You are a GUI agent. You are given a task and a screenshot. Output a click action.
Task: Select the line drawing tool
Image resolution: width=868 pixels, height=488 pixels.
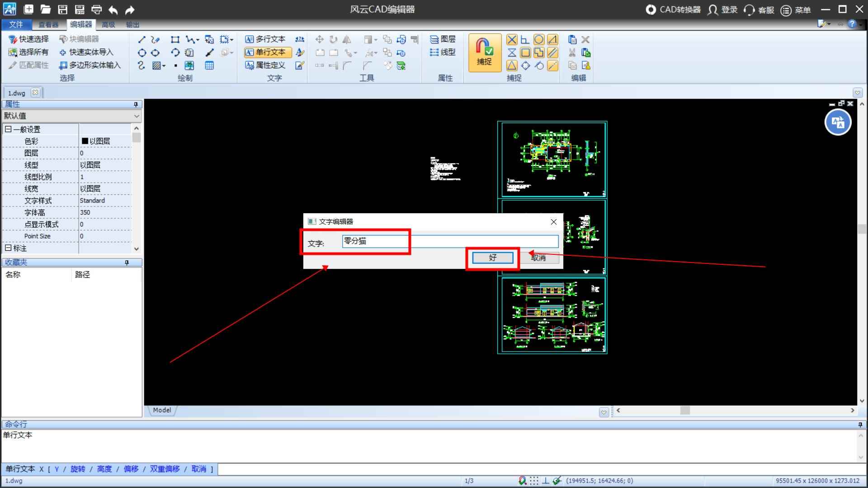pyautogui.click(x=142, y=40)
